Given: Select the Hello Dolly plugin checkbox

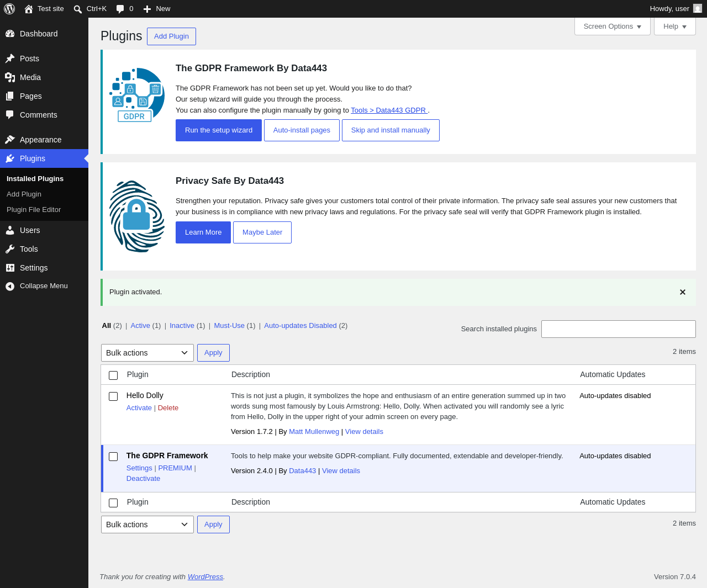Looking at the screenshot, I should point(113,396).
